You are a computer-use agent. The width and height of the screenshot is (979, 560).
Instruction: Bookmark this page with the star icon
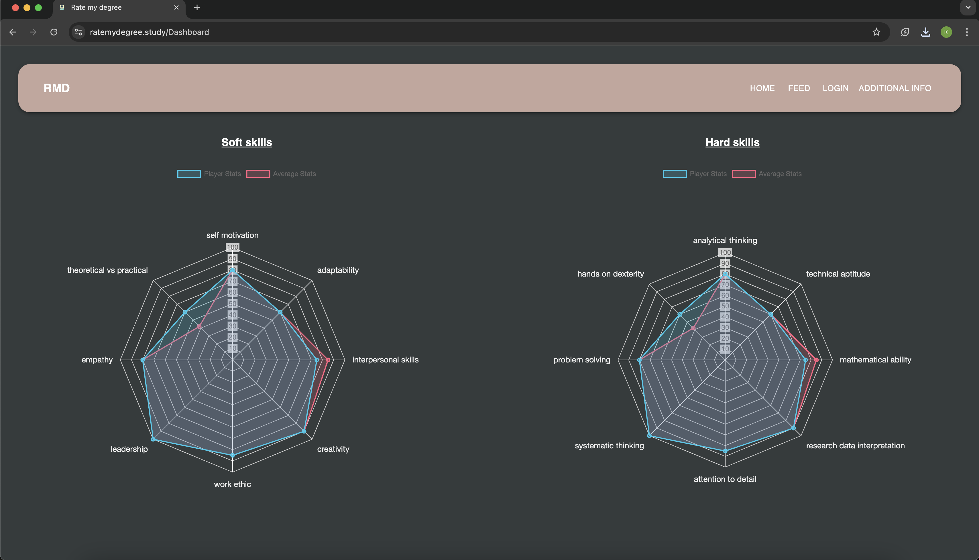[876, 32]
